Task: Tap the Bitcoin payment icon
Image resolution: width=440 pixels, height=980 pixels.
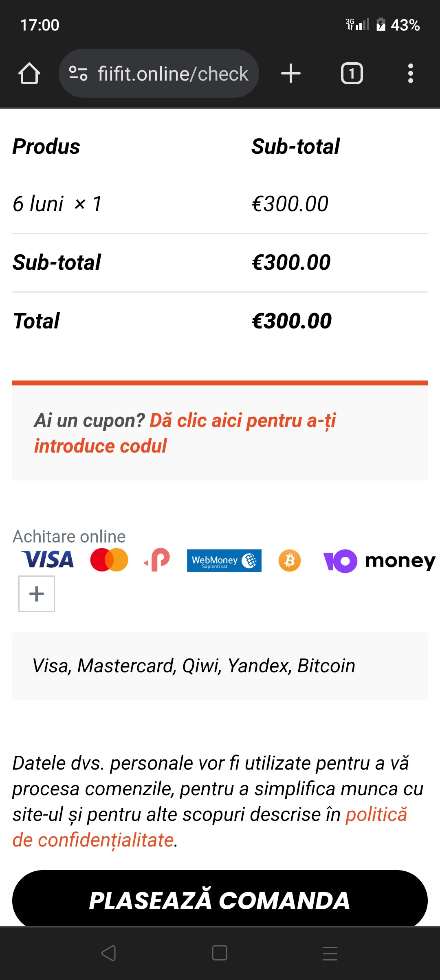Action: click(289, 560)
